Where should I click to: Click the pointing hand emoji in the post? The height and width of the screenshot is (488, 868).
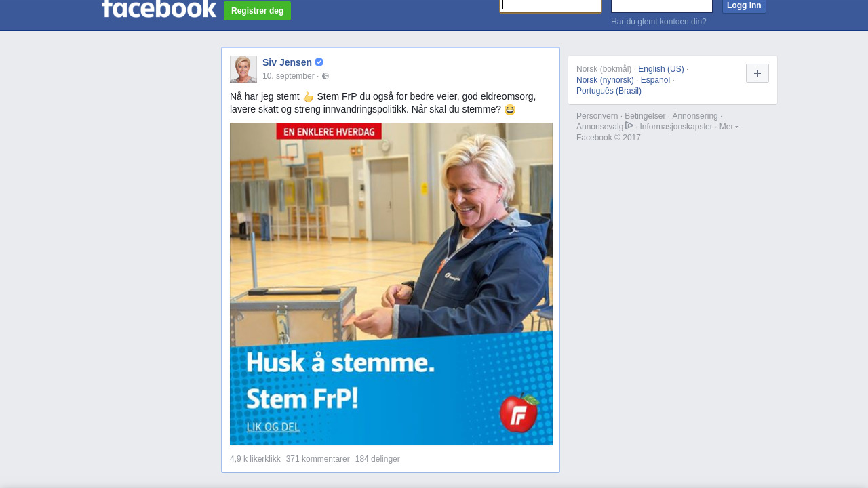tap(309, 97)
